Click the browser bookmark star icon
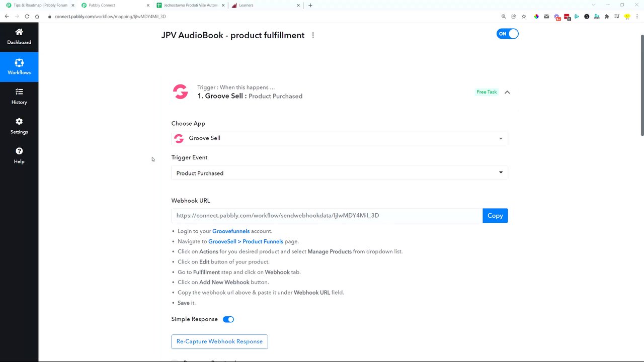 524,17
